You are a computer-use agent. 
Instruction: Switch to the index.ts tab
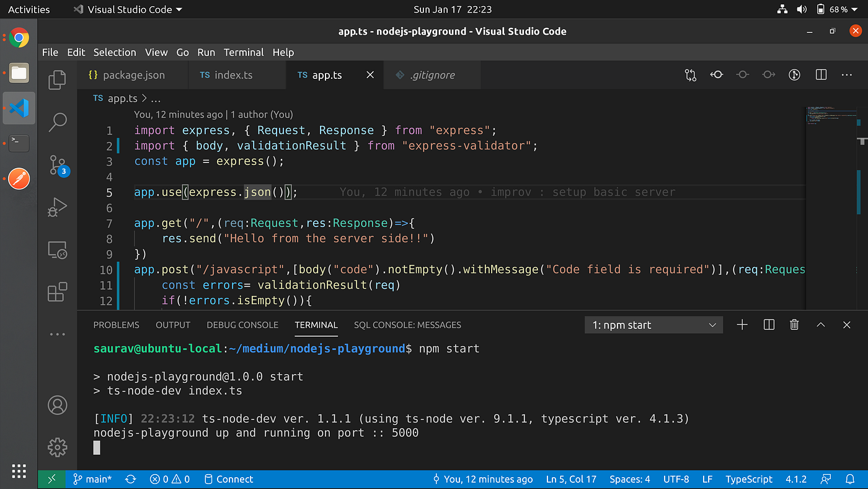click(237, 75)
